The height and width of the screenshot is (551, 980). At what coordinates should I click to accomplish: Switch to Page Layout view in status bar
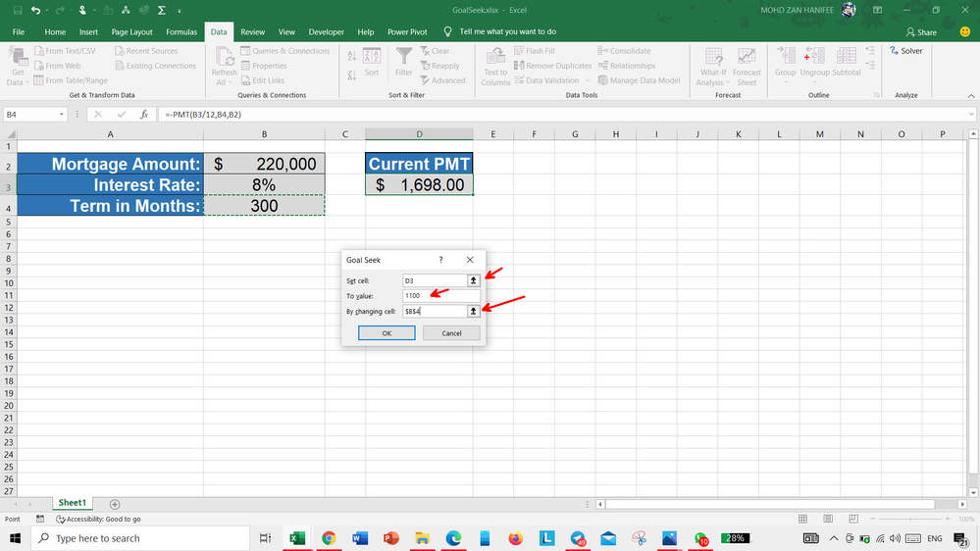point(828,520)
